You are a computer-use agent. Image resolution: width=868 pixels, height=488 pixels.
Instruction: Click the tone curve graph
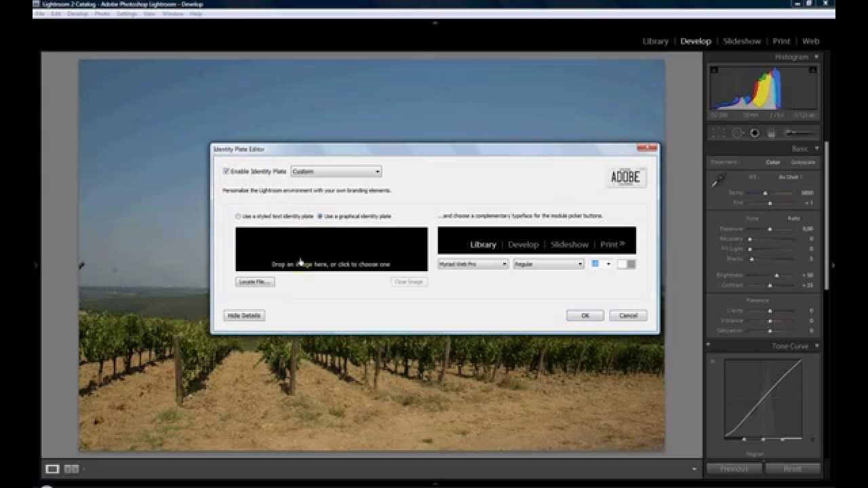pyautogui.click(x=763, y=399)
